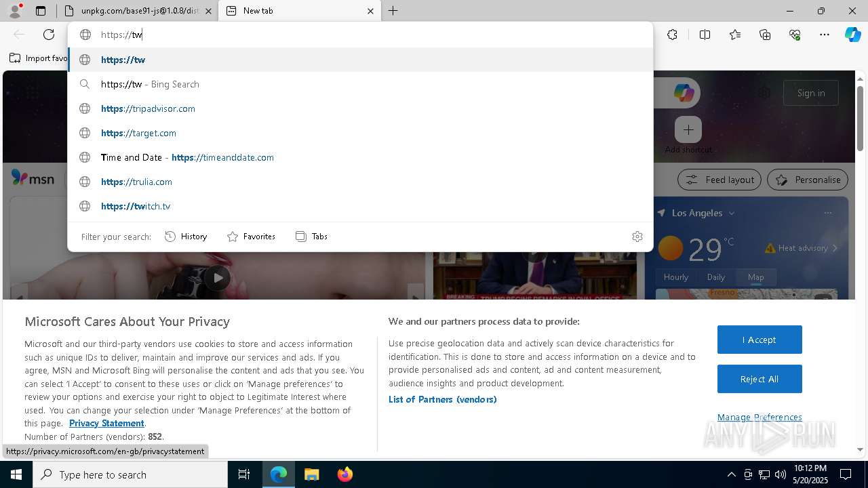Click the Personalise button
Screen dimensions: 868x488
808,180
